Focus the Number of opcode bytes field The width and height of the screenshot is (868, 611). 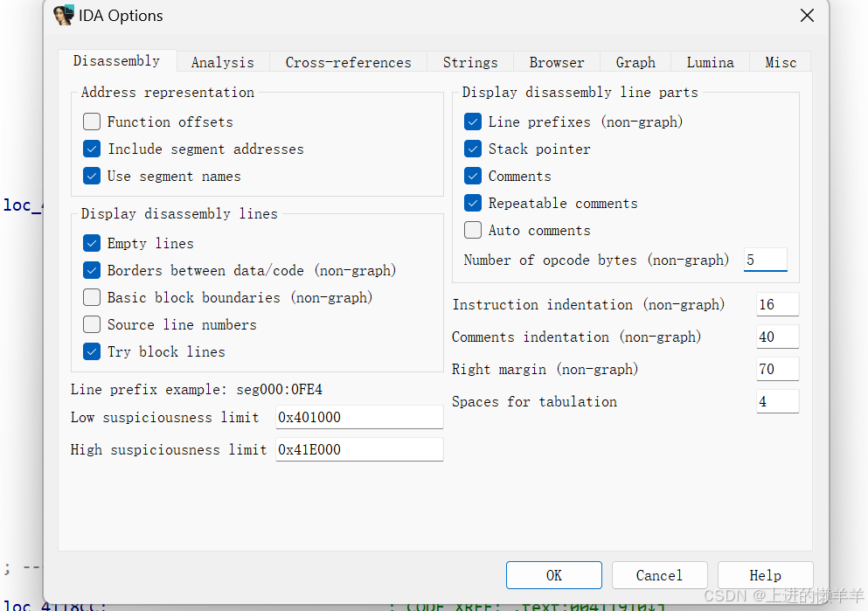(766, 260)
